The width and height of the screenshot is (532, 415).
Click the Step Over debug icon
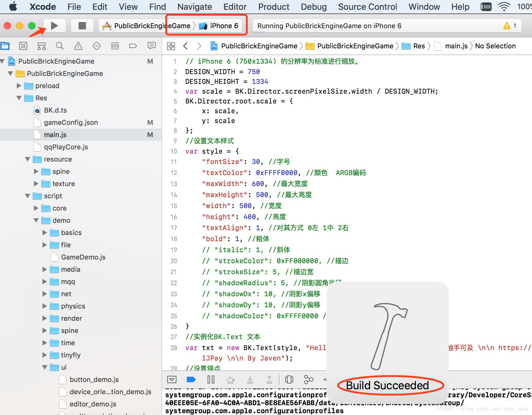click(231, 379)
